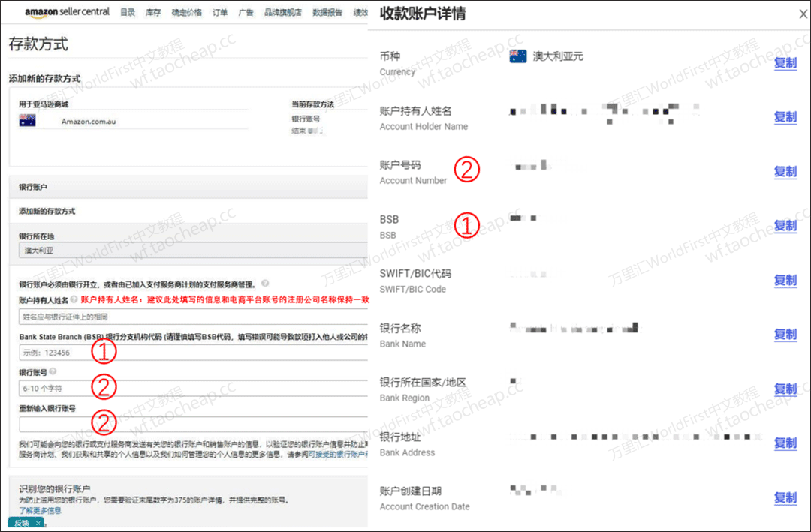The width and height of the screenshot is (811, 532).
Task: Copy the SWIFT/BIC Code value
Action: (x=785, y=280)
